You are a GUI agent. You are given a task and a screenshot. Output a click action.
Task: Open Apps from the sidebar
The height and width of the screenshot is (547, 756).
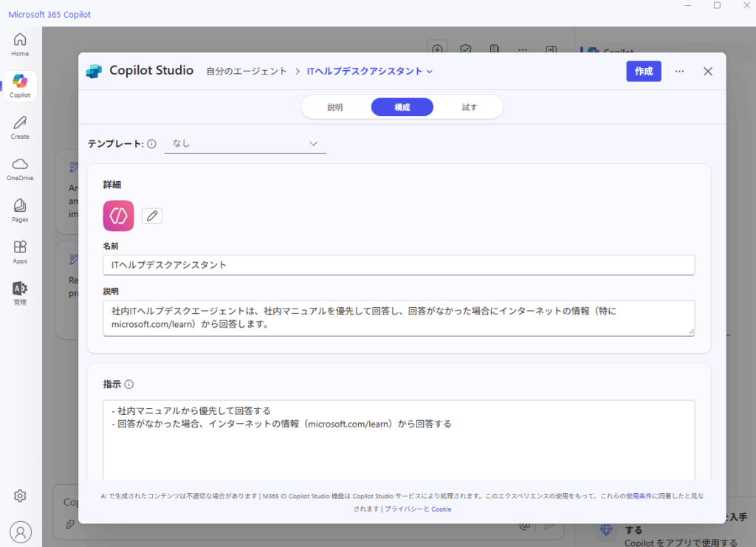[x=20, y=252]
